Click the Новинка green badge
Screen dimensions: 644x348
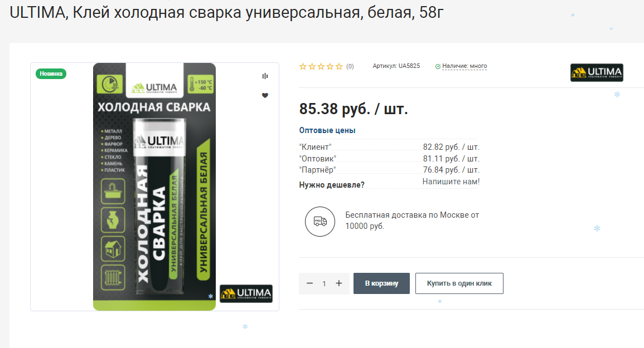[51, 74]
